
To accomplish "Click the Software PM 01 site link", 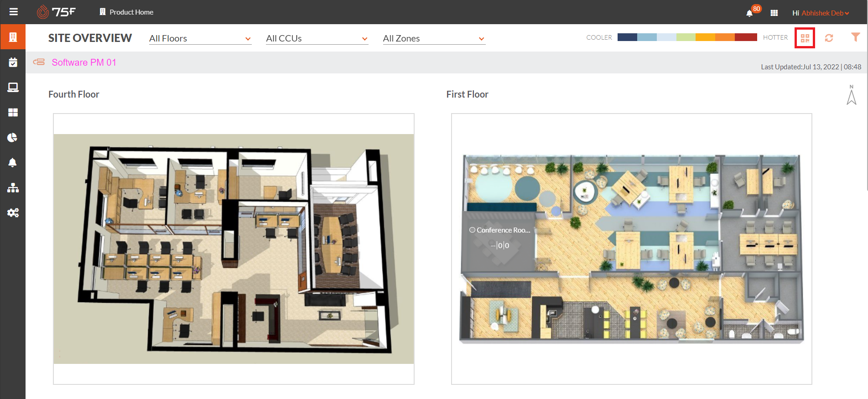I will [84, 62].
